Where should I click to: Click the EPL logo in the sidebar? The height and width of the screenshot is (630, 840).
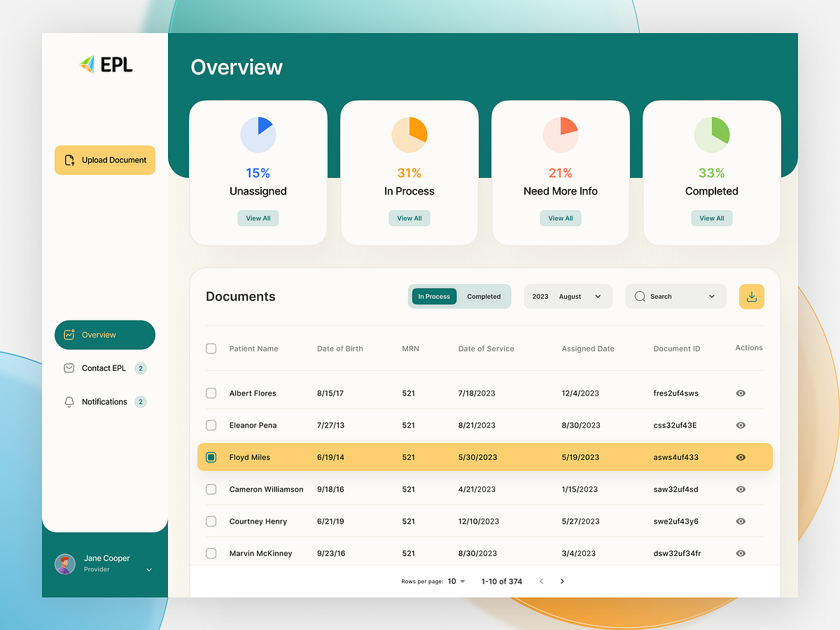click(x=105, y=64)
